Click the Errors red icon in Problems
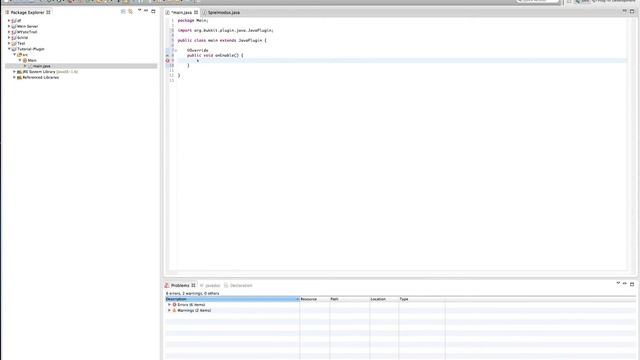The height and width of the screenshot is (360, 640). click(174, 305)
